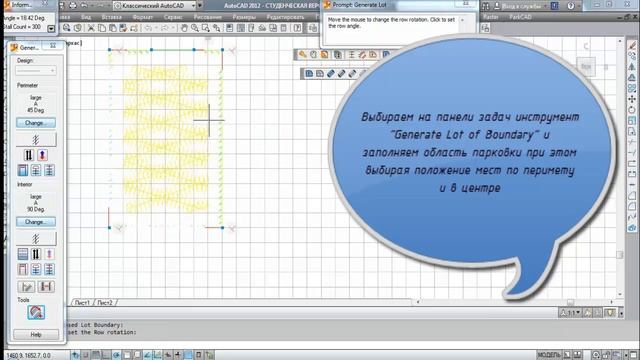640x360 pixels.
Task: Select the Zoom Realtime magnifier icon
Action: tap(195, 28)
